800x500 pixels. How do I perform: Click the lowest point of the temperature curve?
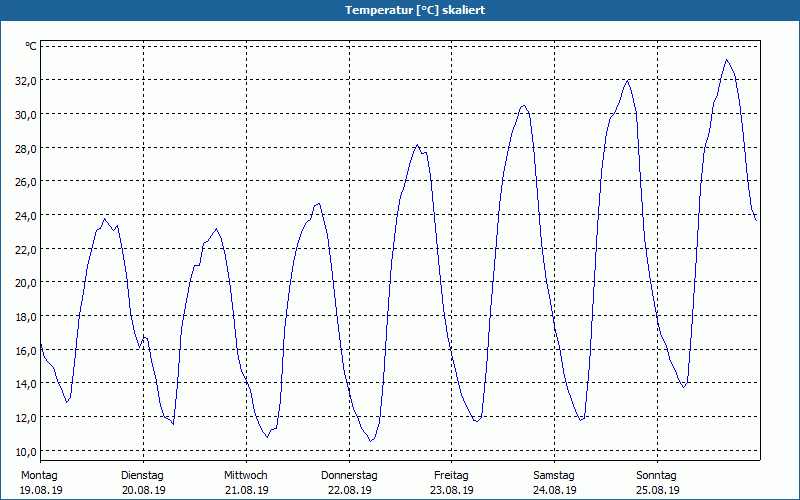[370, 441]
